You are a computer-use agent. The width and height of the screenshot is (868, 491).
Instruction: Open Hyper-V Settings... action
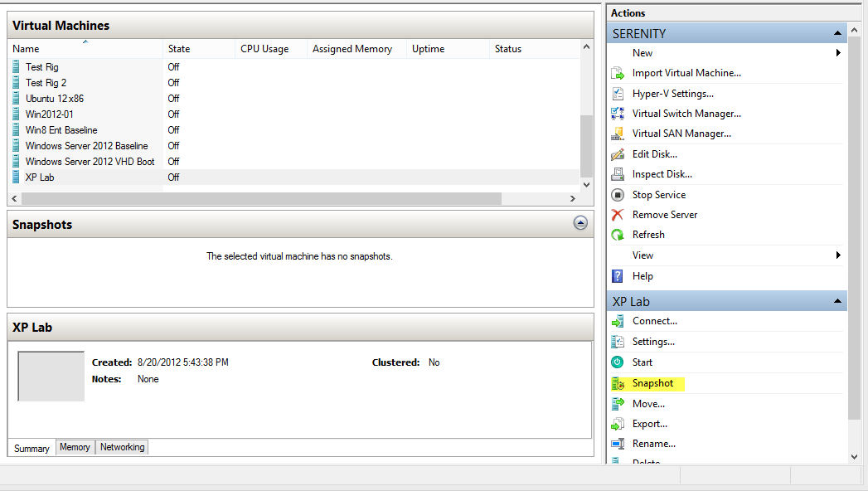coord(672,94)
